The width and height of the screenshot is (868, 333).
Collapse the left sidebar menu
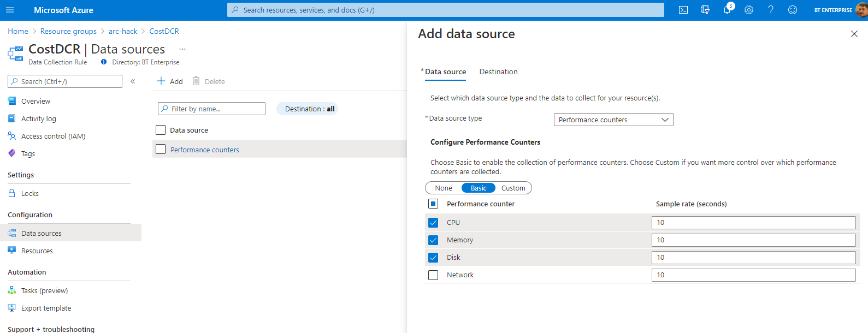133,81
